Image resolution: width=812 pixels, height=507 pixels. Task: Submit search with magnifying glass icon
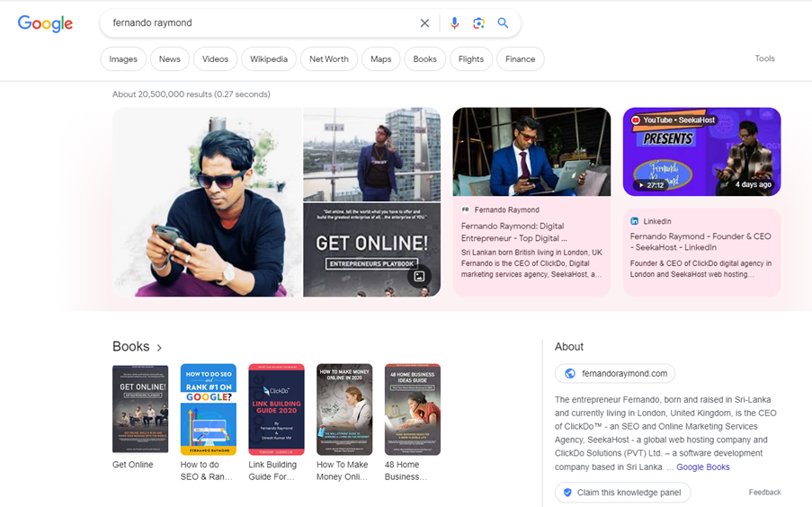[503, 22]
